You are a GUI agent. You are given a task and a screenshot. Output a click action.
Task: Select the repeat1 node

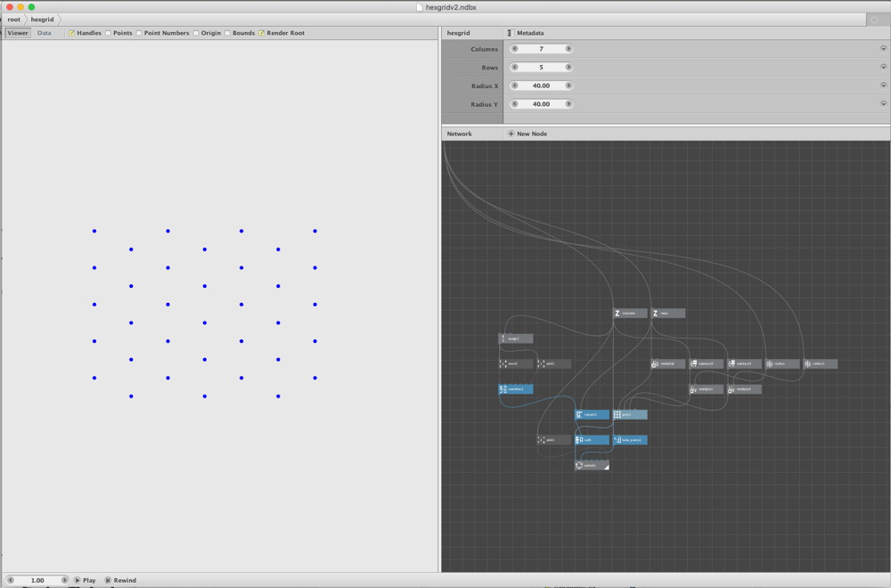point(593,415)
